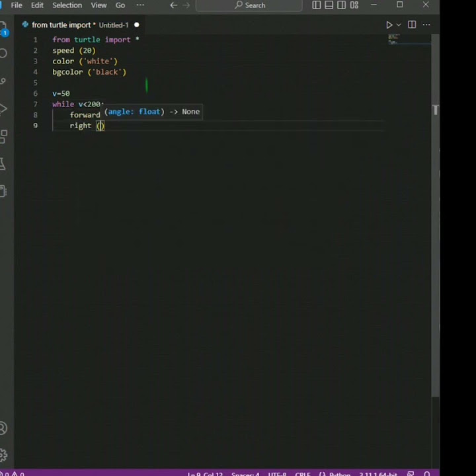Maximize the VS Code window
The width and height of the screenshot is (476, 476).
point(400,5)
